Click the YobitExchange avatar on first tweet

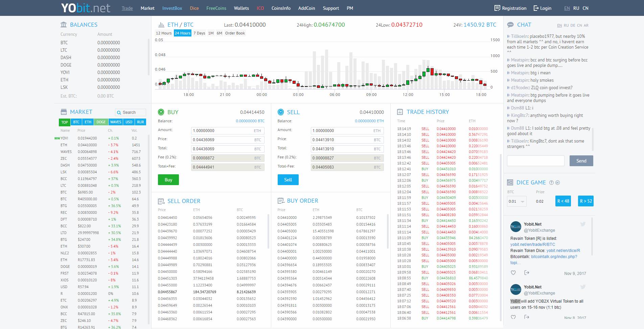[x=516, y=227]
